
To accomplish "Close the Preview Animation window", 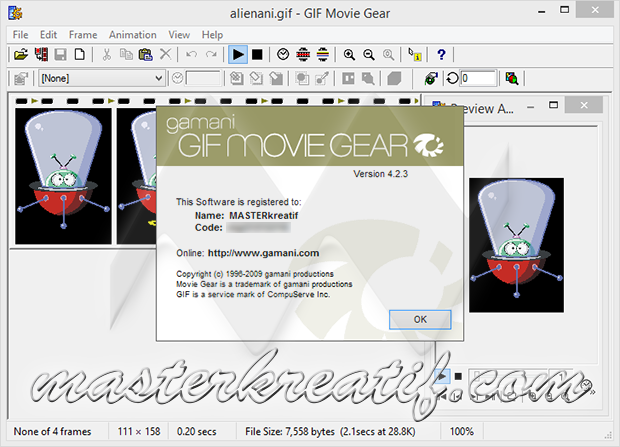I will [x=584, y=105].
